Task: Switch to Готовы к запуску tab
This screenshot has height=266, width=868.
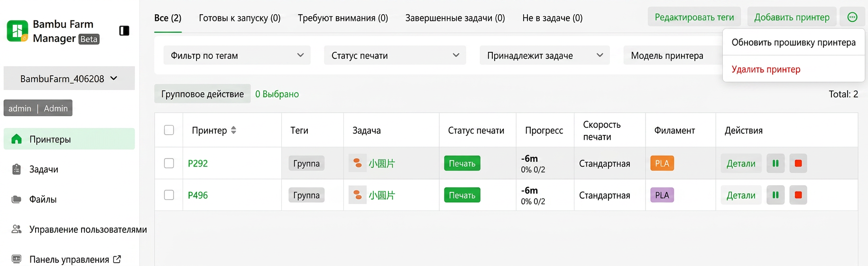Action: (240, 18)
